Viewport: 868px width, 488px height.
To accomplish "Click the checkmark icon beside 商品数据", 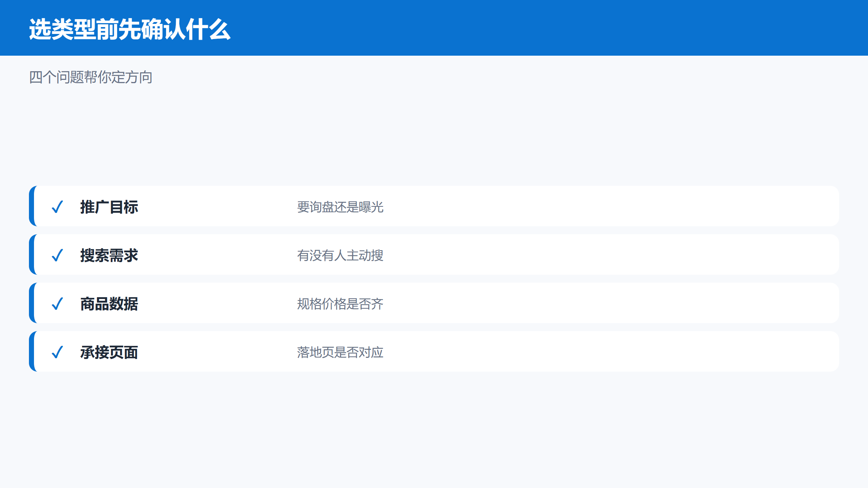I will tap(58, 304).
